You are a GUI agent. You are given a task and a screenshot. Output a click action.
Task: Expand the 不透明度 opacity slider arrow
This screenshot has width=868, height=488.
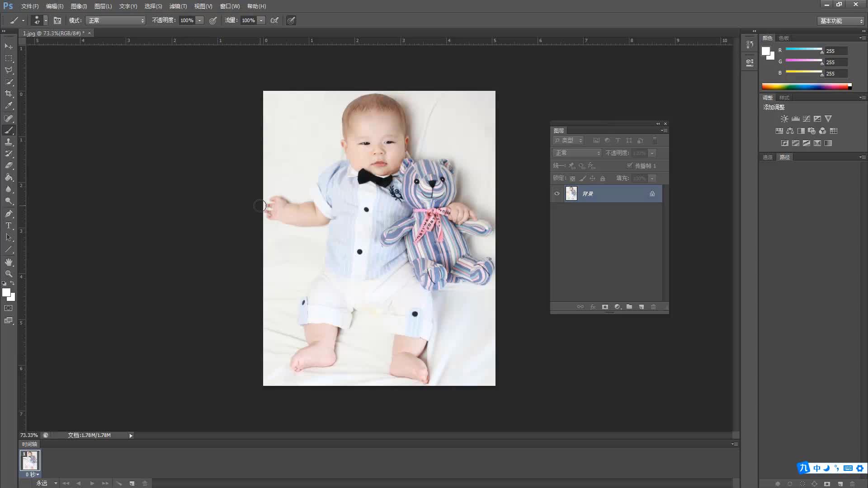coord(199,20)
